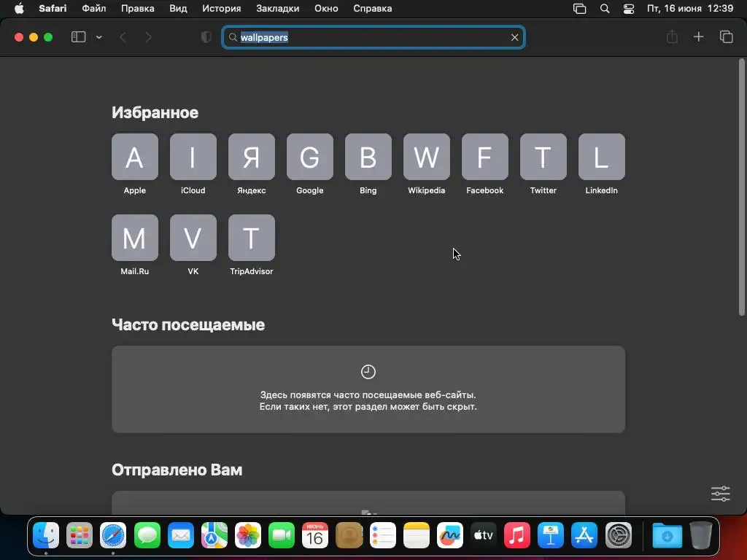The height and width of the screenshot is (560, 747).
Task: Open Notes from the Dock
Action: [417, 535]
